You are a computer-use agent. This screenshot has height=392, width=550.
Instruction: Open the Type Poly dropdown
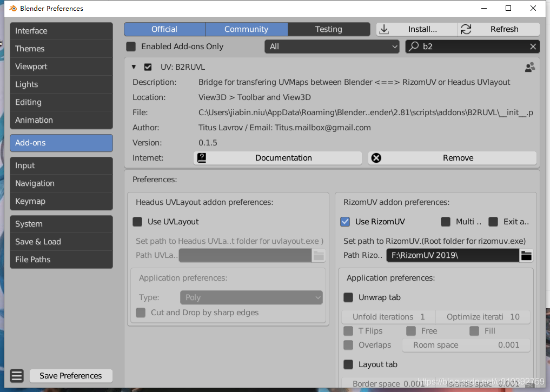coord(251,297)
